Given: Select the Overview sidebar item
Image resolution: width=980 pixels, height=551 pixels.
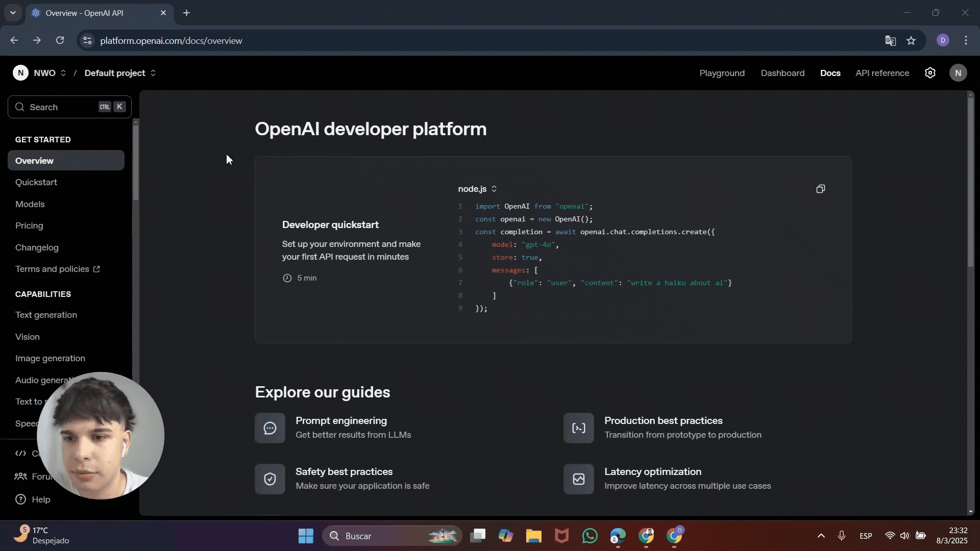Looking at the screenshot, I should (66, 160).
